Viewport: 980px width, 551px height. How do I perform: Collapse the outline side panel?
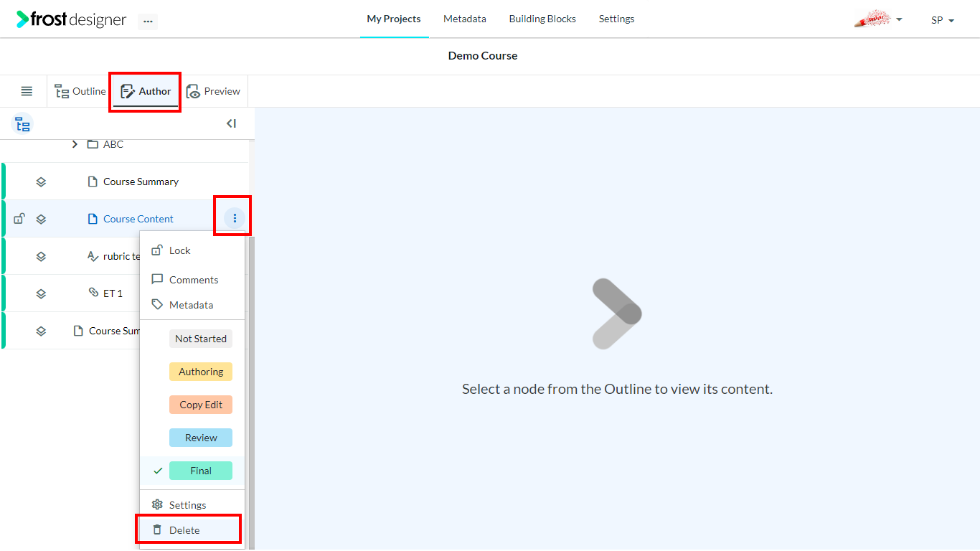(x=231, y=123)
